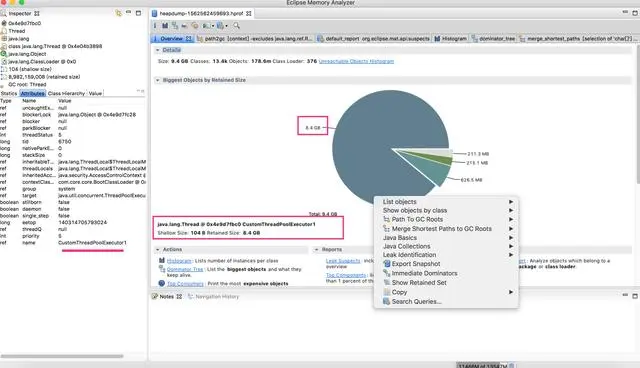Open the Copy submenu
Image resolution: width=640 pixels, height=368 pixels.
447,292
